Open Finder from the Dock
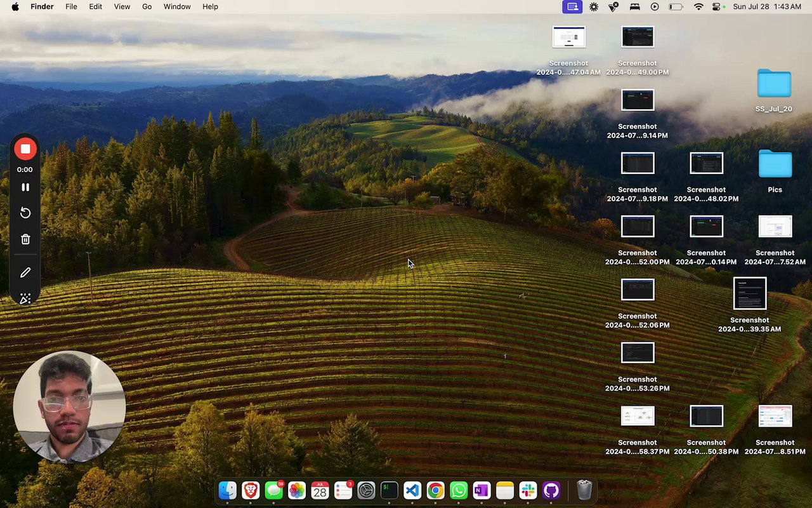 coord(227,490)
